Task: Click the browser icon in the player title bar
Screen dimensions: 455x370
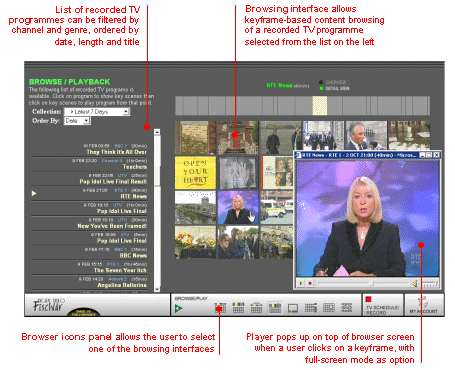Action: tap(298, 155)
